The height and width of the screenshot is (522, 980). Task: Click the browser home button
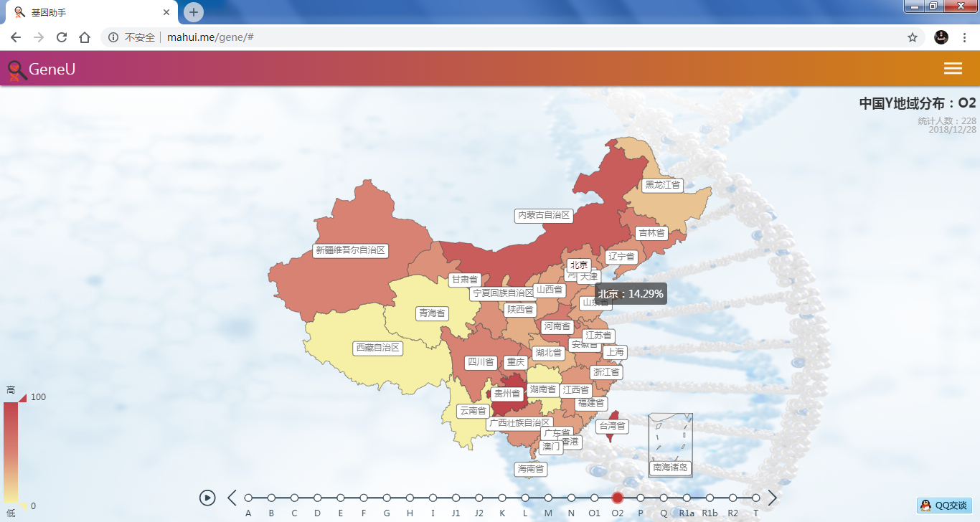click(85, 37)
